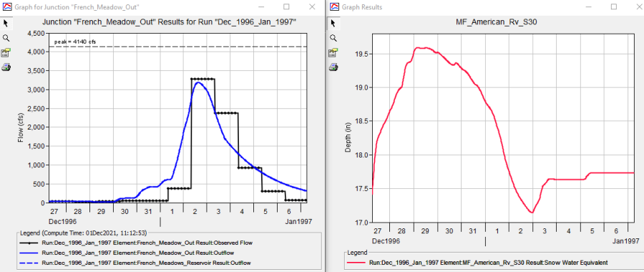Viewport: 644px width, 272px height.
Task: Close the French_Meadow_Out graph window
Action: click(312, 7)
